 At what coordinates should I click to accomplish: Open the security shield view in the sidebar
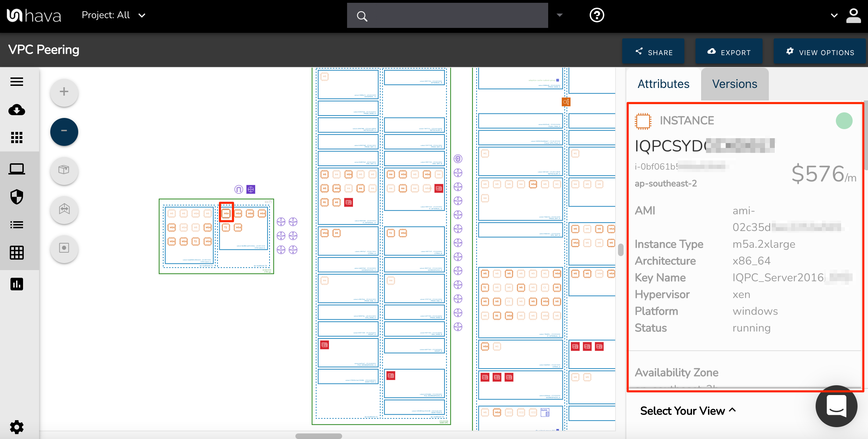(16, 197)
